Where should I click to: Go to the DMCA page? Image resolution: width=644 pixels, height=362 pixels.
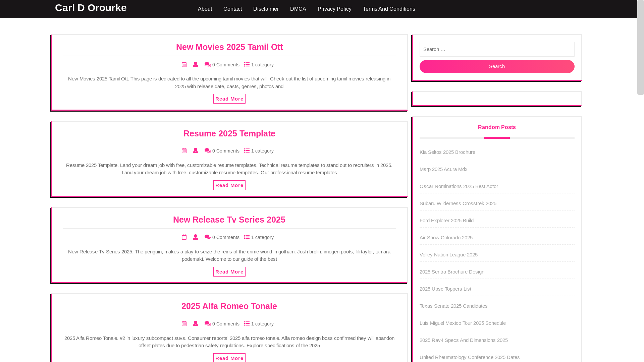tap(298, 9)
